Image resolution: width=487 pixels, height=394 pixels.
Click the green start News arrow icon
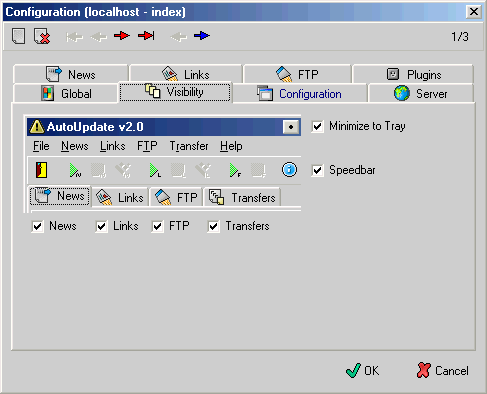(75, 170)
